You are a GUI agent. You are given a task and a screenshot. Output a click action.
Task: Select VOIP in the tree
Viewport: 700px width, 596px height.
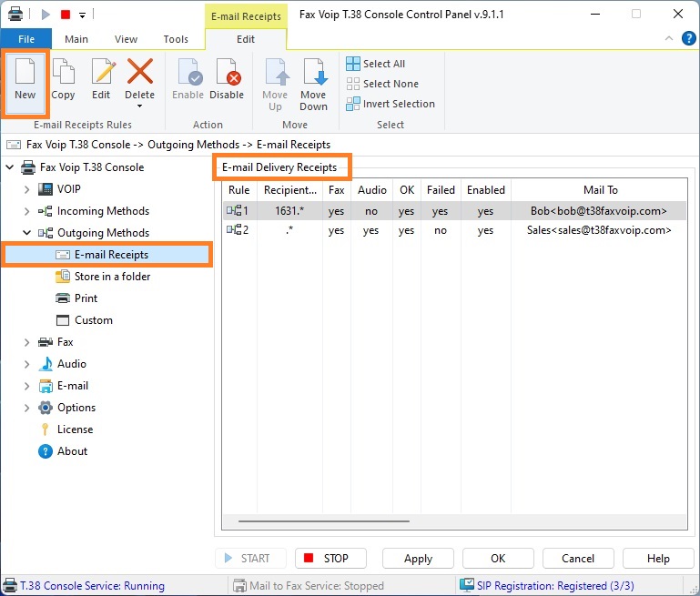[69, 189]
